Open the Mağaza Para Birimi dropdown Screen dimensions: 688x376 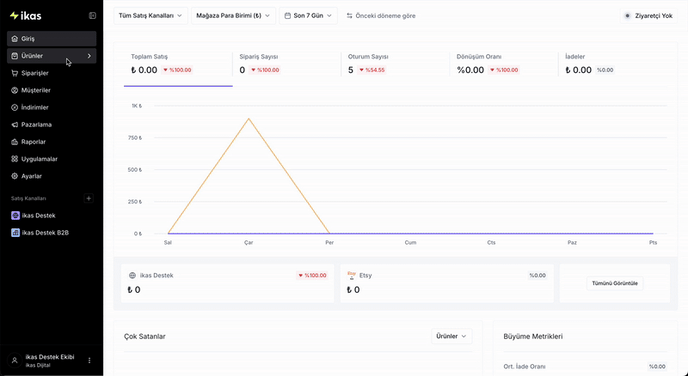pos(233,16)
